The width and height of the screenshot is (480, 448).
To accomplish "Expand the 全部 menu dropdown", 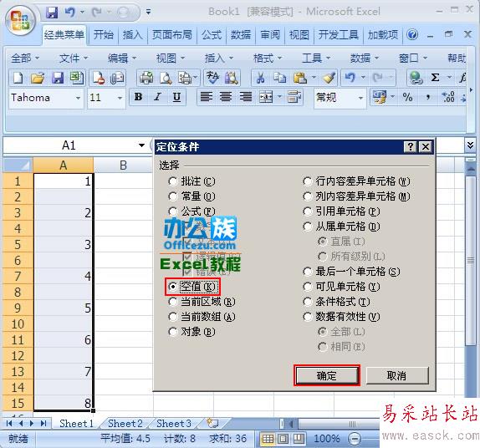I will coord(25,58).
